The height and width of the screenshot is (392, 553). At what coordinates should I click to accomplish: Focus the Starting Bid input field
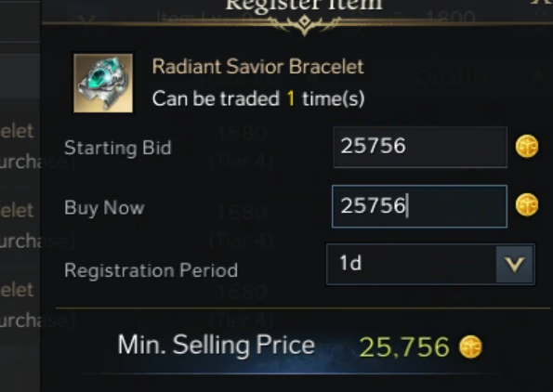420,147
